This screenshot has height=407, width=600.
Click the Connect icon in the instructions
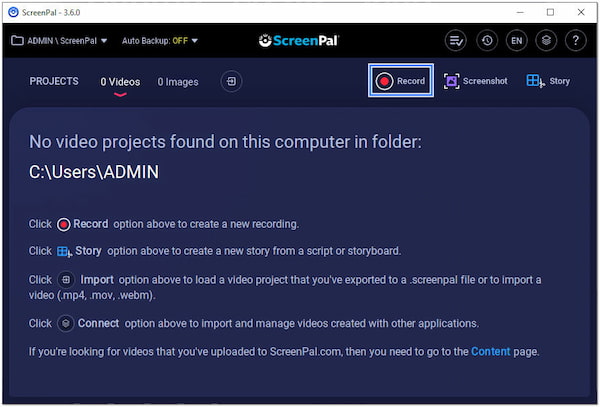[x=66, y=323]
